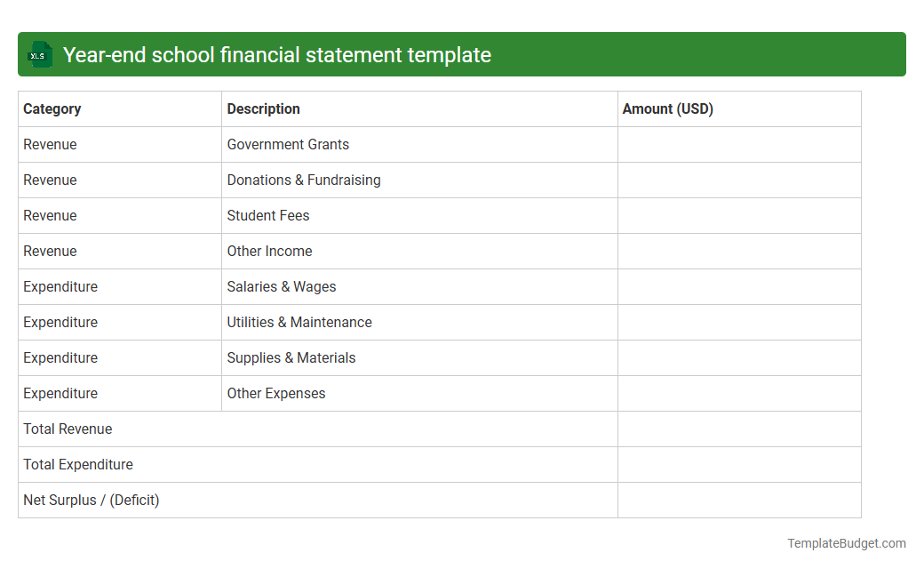Open the TemplateBudget.com link

tap(847, 541)
